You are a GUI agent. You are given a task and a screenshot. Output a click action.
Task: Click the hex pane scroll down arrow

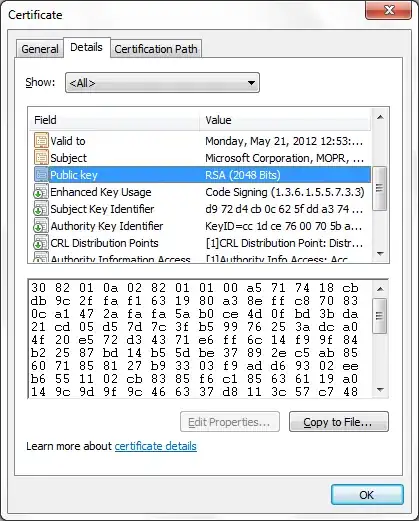coord(380,389)
